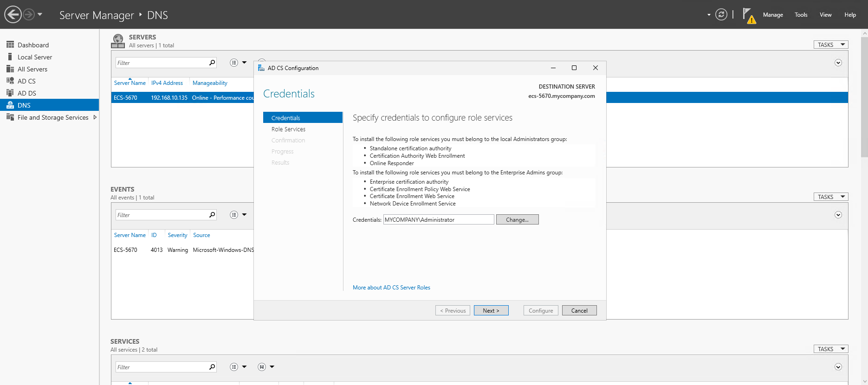Screen dimensions: 868x385
Task: Click Change credentials button
Action: [x=517, y=219]
